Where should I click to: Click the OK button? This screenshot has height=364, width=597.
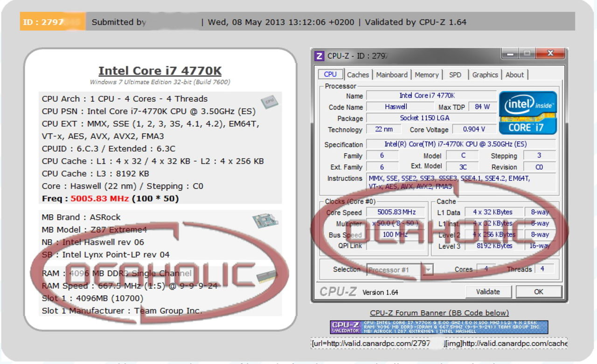click(x=538, y=291)
